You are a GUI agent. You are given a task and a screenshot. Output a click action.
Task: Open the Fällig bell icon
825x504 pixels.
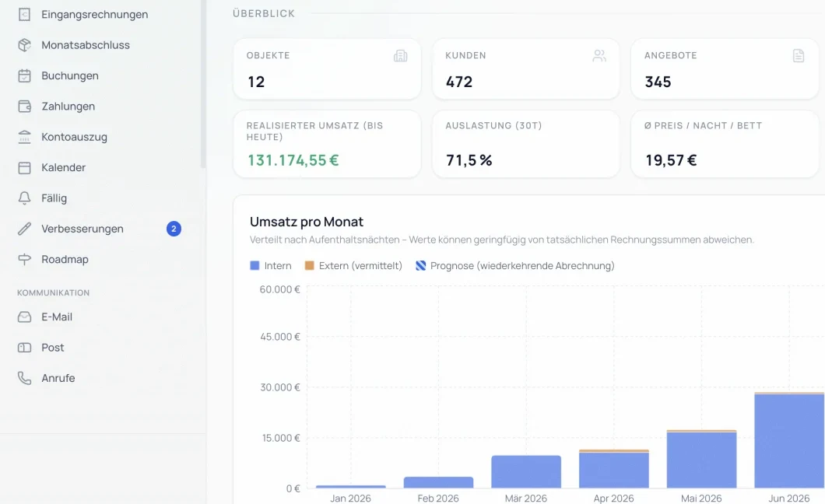coord(24,198)
